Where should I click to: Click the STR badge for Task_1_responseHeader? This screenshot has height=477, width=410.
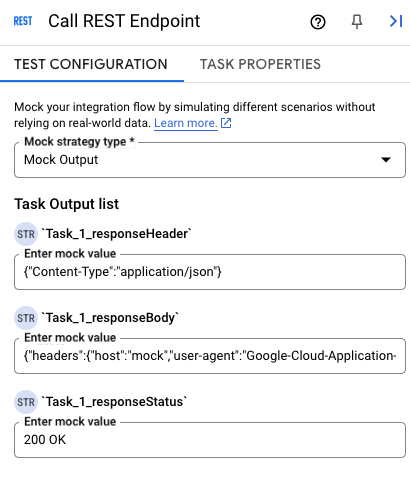click(x=26, y=234)
